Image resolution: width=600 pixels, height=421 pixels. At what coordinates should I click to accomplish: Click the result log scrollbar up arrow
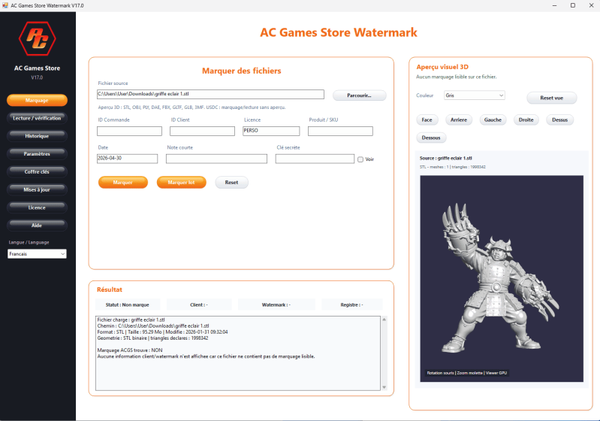click(x=384, y=320)
